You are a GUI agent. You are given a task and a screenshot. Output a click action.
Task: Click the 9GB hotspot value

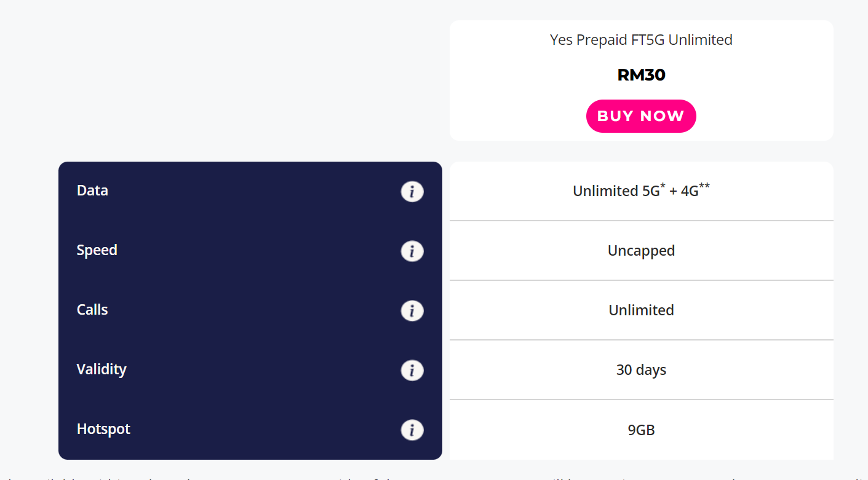641,430
